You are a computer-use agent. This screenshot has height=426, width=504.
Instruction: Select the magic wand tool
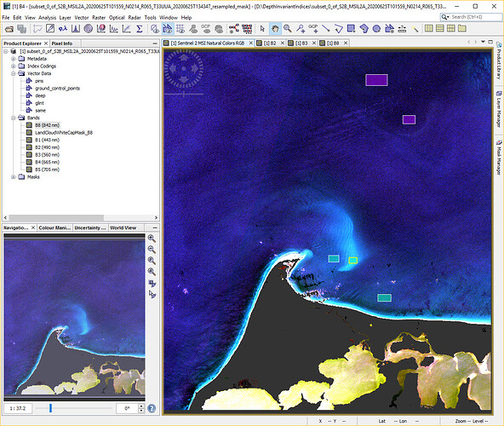point(415,29)
